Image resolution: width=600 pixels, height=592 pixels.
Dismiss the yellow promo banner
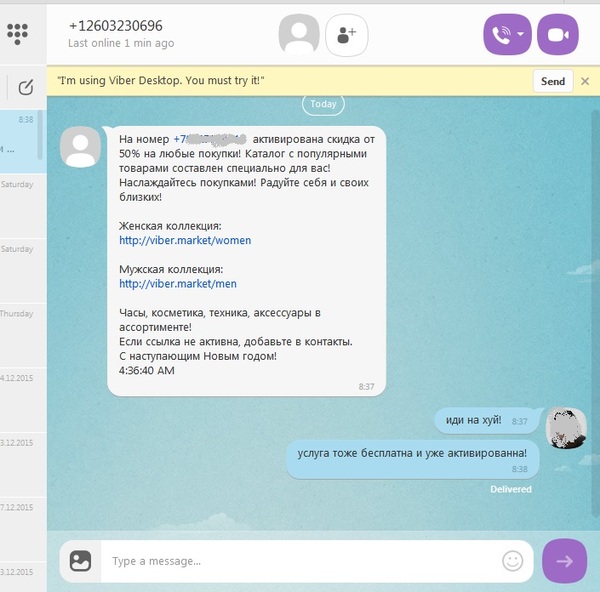(585, 81)
